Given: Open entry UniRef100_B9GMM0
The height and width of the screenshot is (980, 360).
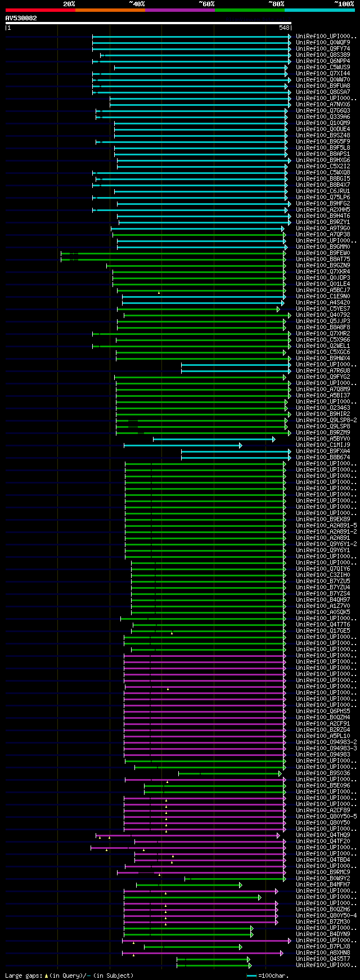Looking at the screenshot, I should coord(323,247).
